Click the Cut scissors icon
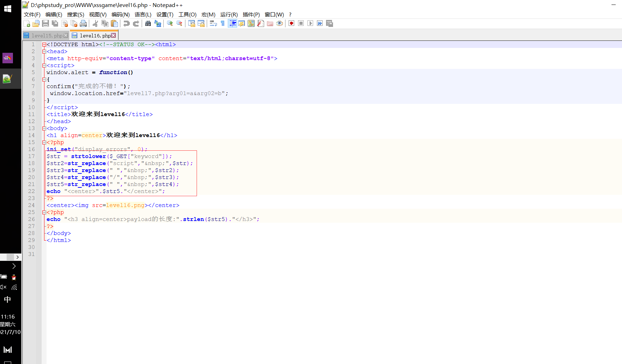This screenshot has width=622, height=364. click(95, 23)
